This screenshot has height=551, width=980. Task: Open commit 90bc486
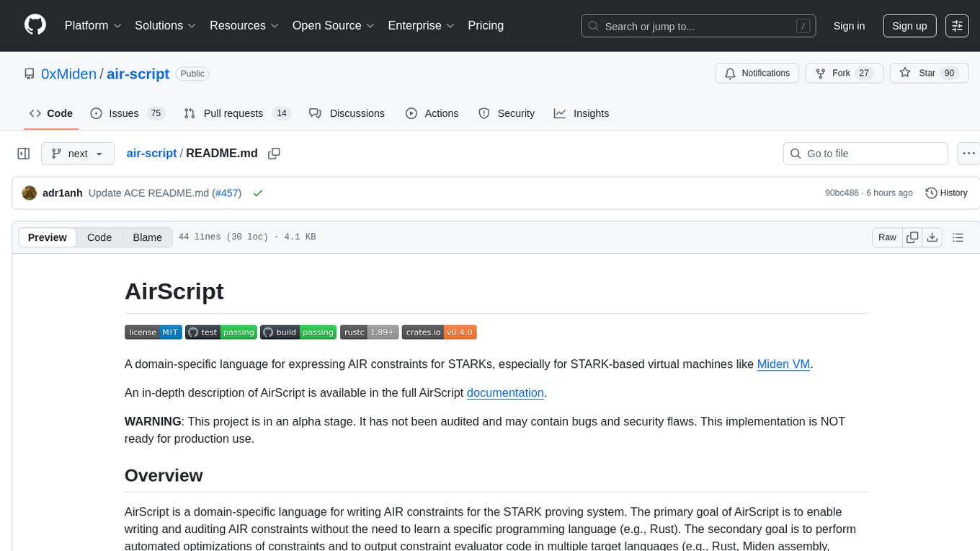pos(842,193)
